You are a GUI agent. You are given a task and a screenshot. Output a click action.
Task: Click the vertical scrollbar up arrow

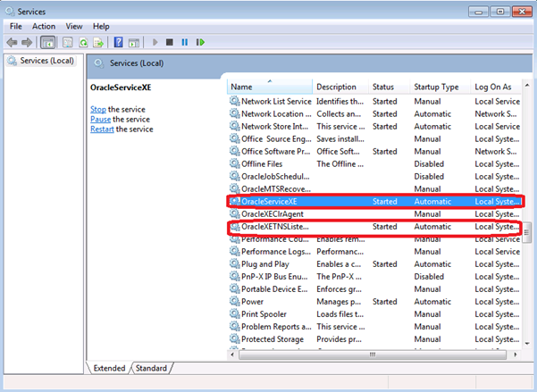tap(527, 85)
